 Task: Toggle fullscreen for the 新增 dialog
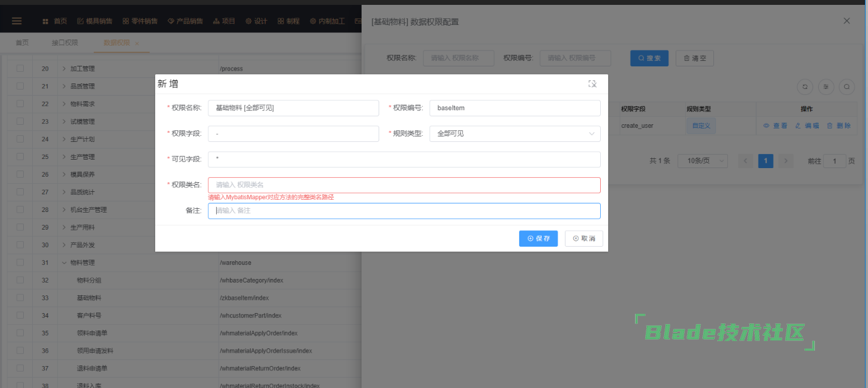click(x=592, y=84)
